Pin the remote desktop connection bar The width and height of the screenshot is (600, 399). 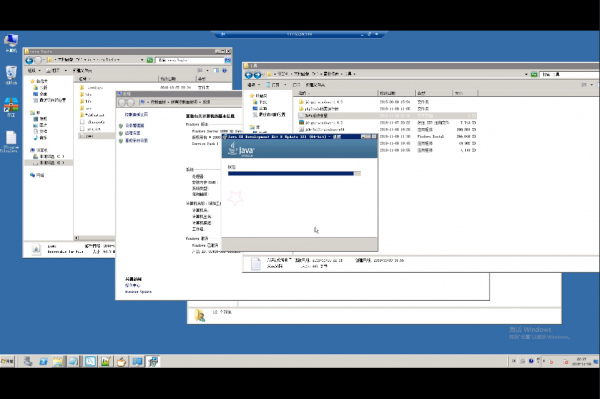pyautogui.click(x=223, y=34)
